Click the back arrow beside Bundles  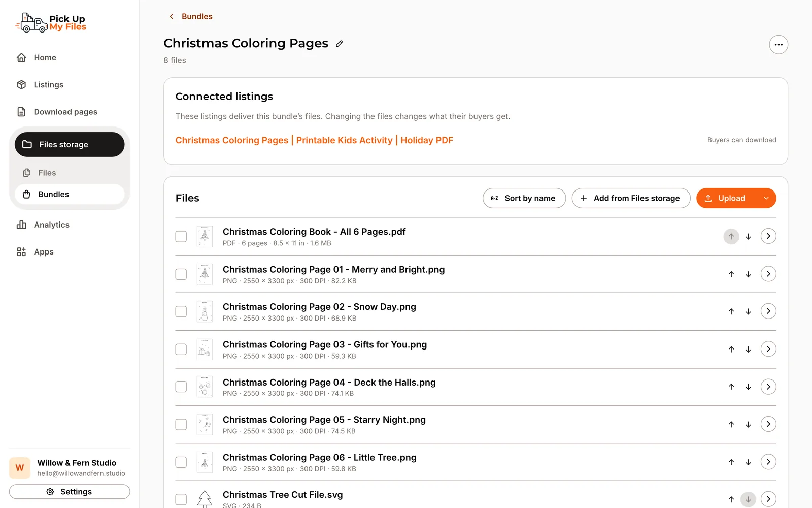point(172,16)
